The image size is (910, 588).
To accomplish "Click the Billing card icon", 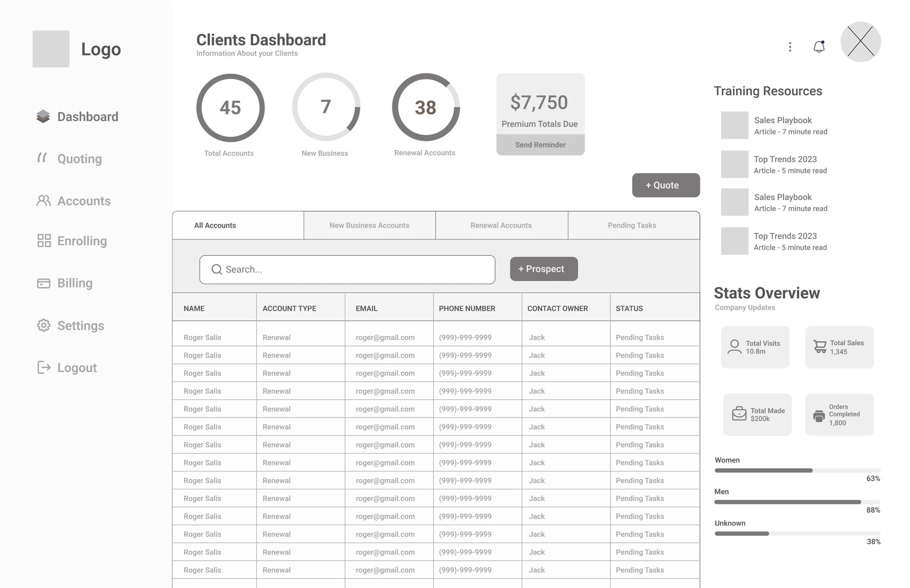I will coord(44,283).
